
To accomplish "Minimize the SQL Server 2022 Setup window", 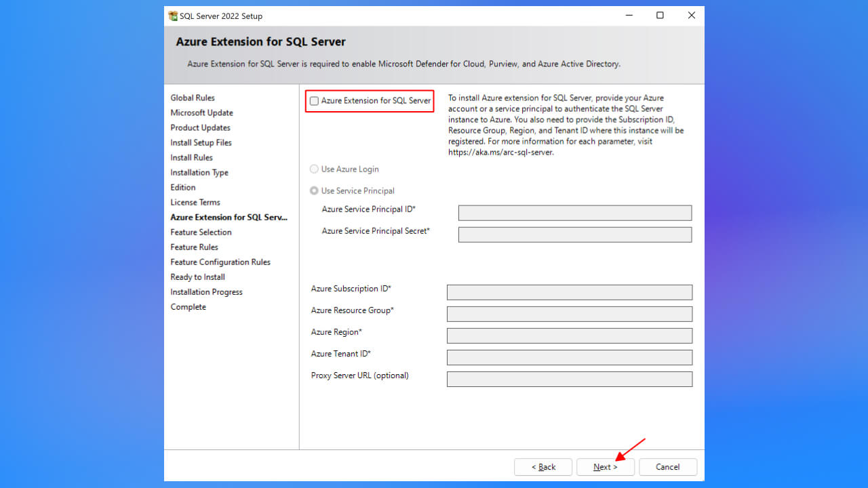I will point(629,16).
